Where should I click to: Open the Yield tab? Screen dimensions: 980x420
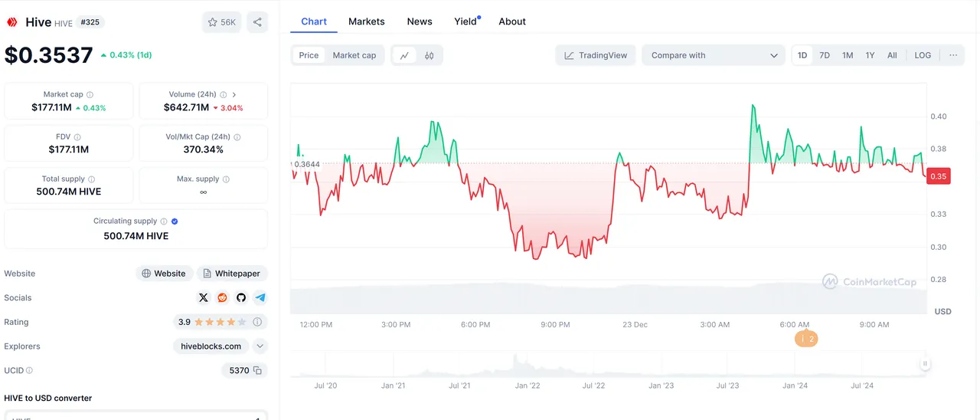[x=465, y=21]
